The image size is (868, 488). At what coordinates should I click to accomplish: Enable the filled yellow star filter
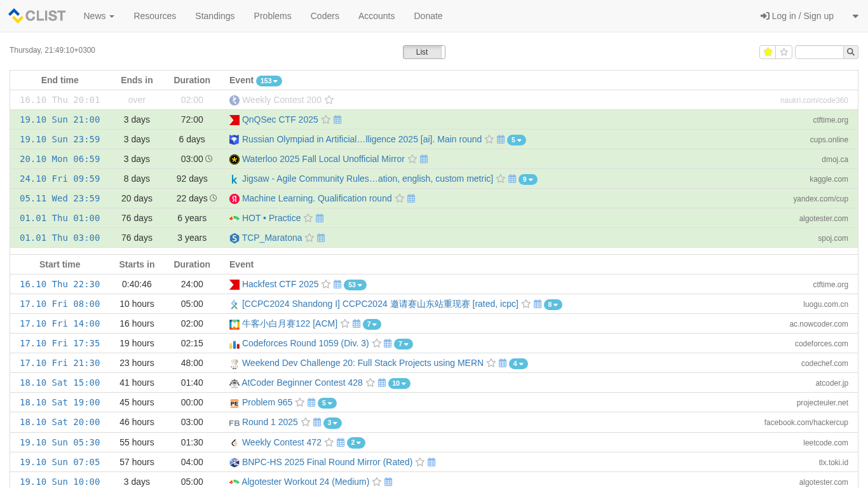(x=768, y=52)
